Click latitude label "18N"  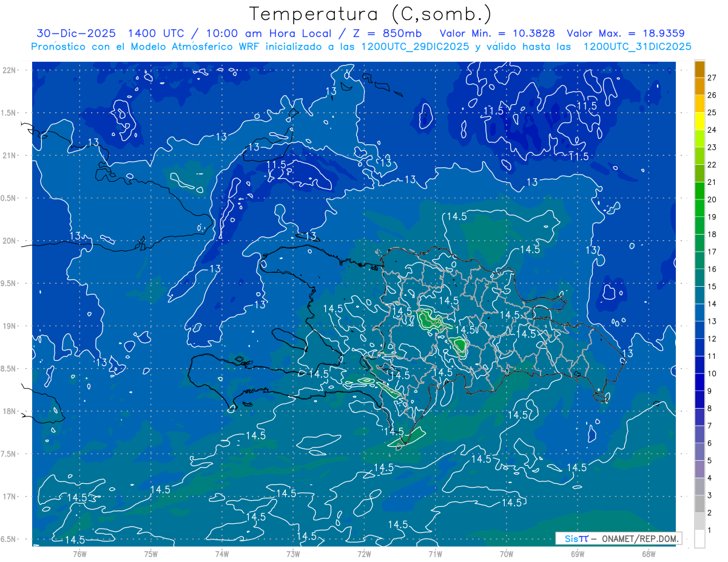9,411
